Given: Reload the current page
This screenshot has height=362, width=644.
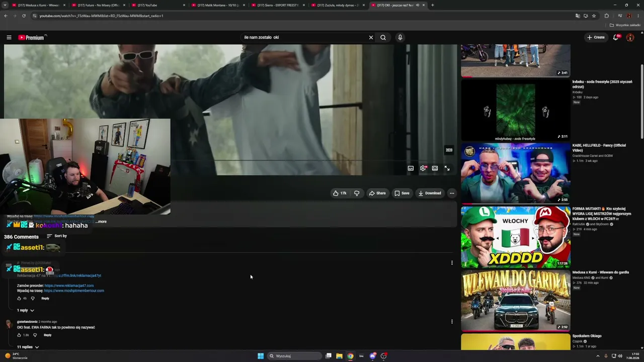Looking at the screenshot, I should (x=24, y=16).
